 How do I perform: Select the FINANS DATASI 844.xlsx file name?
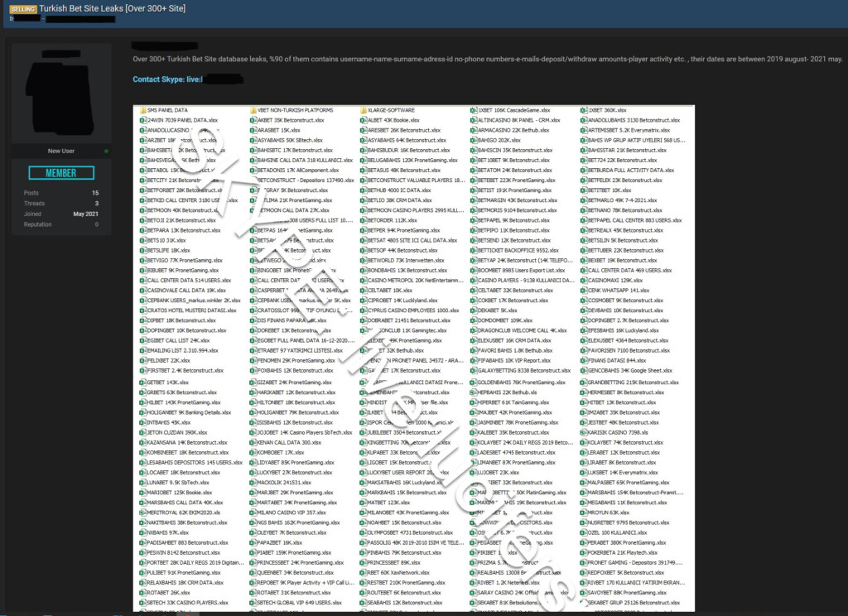[x=616, y=361]
